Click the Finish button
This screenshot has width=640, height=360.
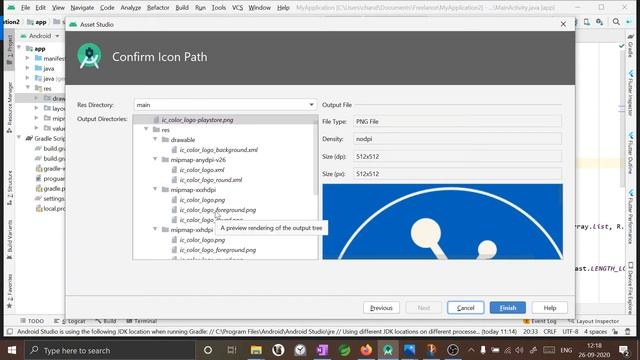[x=507, y=308]
